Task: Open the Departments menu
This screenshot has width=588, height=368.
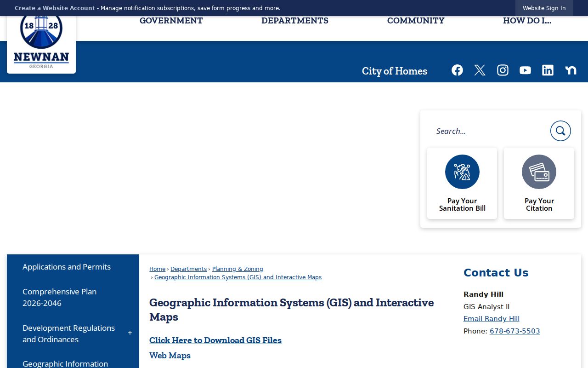Action: tap(295, 21)
